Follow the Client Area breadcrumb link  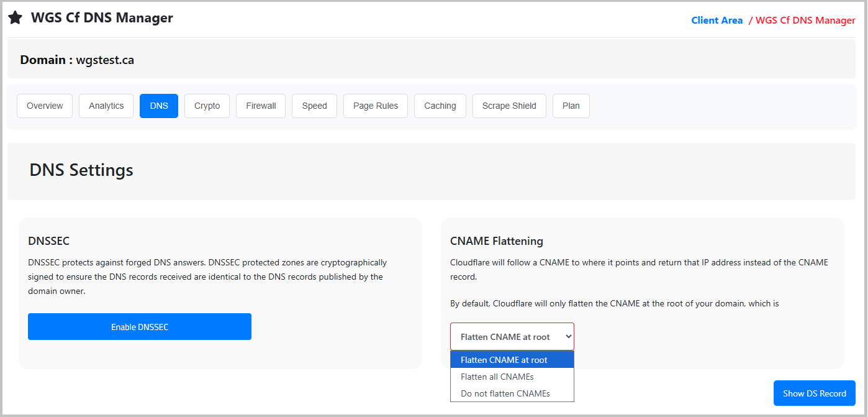[x=717, y=21]
